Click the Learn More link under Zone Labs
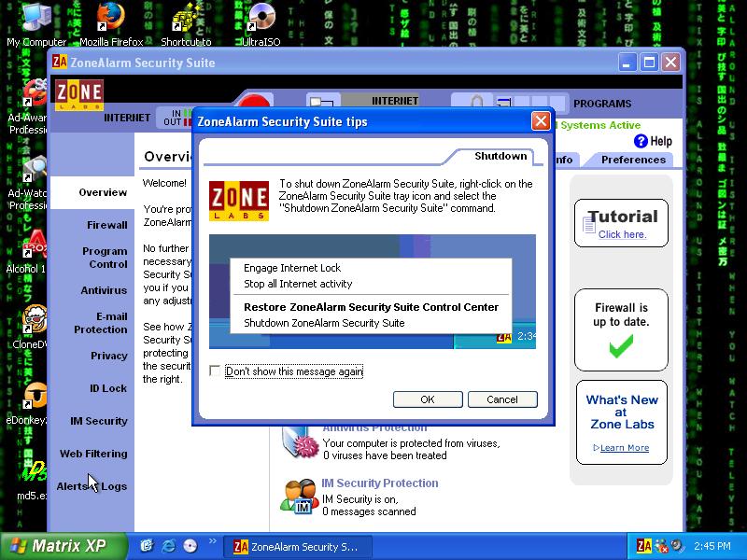The image size is (747, 560). 624,448
